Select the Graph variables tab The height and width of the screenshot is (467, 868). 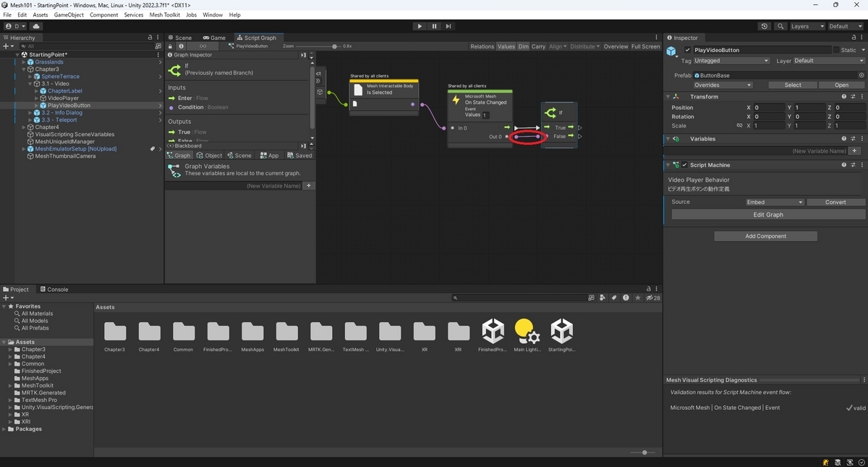(x=179, y=155)
